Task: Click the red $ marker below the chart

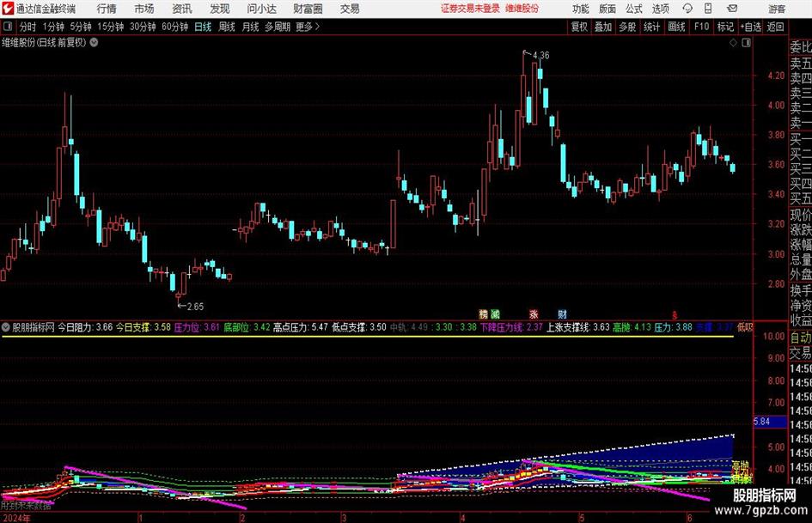Action: pos(675,314)
